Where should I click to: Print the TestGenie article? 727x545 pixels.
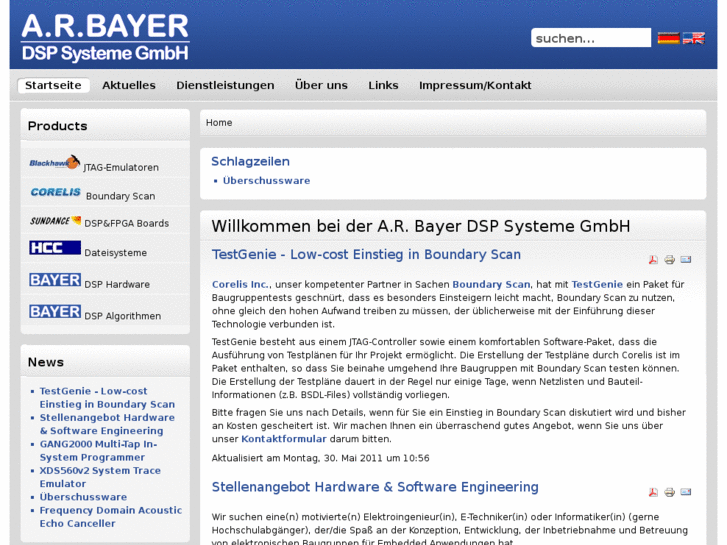669,260
